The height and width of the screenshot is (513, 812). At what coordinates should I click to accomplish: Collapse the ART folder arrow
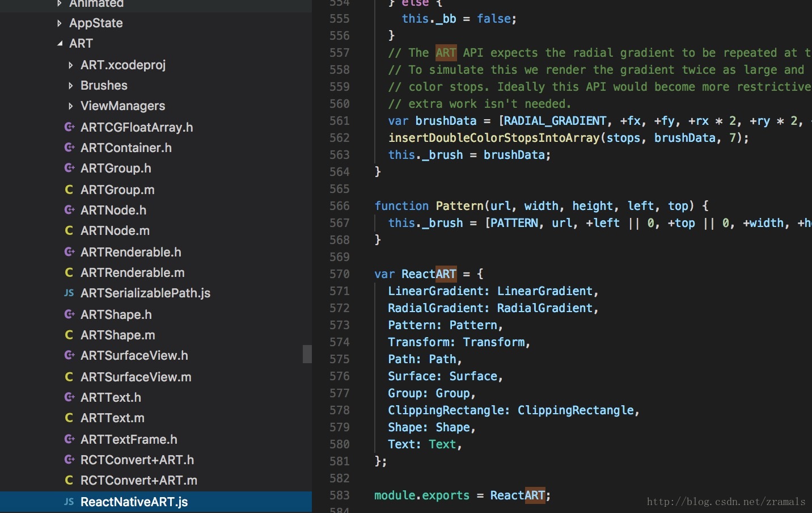(60, 44)
